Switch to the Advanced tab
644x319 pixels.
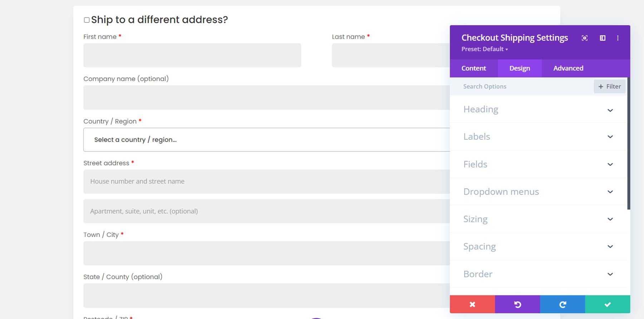568,68
